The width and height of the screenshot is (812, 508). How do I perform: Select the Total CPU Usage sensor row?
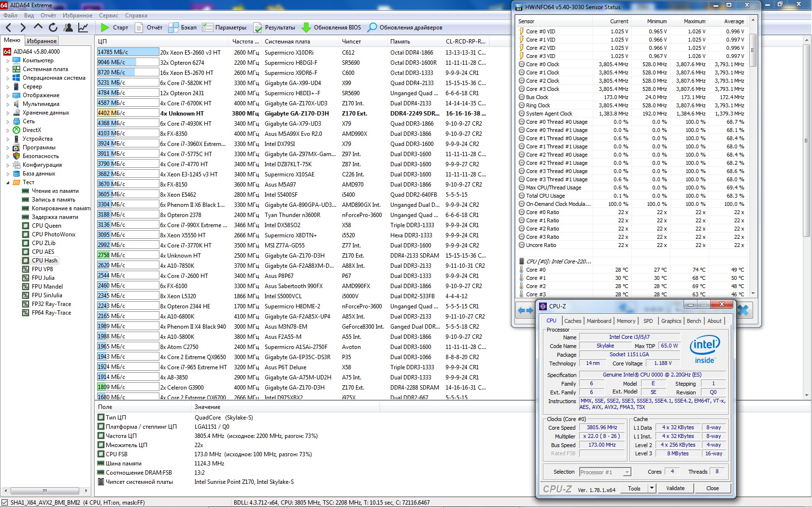pos(632,196)
